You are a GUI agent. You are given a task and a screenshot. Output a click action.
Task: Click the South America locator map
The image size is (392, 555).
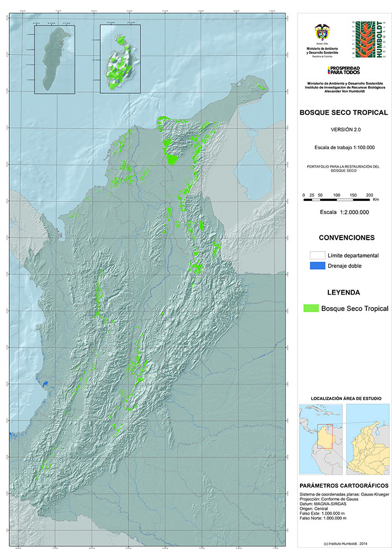click(x=321, y=438)
